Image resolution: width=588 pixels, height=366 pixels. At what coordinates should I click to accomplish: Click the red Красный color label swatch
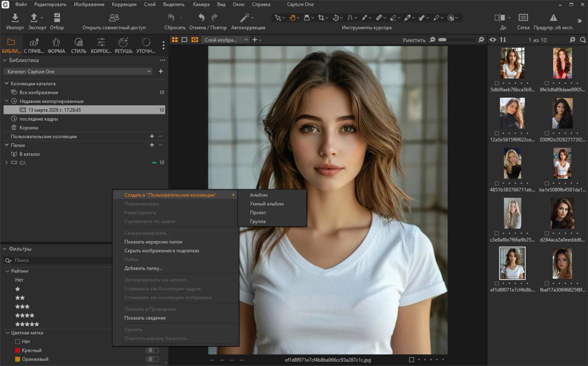pyautogui.click(x=18, y=350)
